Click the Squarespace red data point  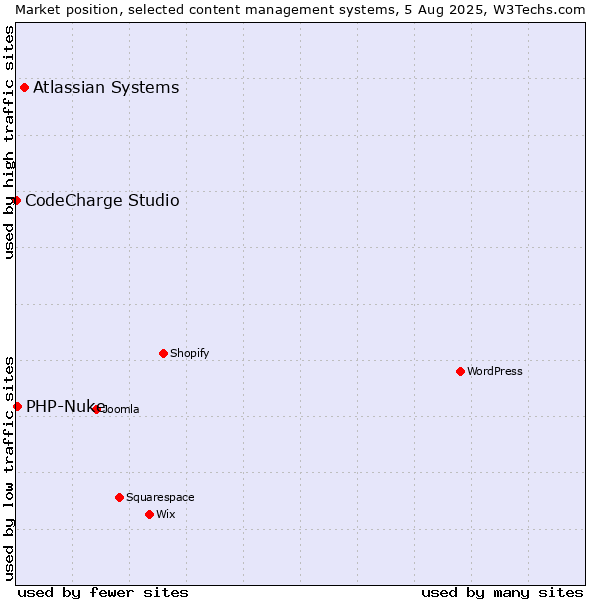(x=119, y=497)
